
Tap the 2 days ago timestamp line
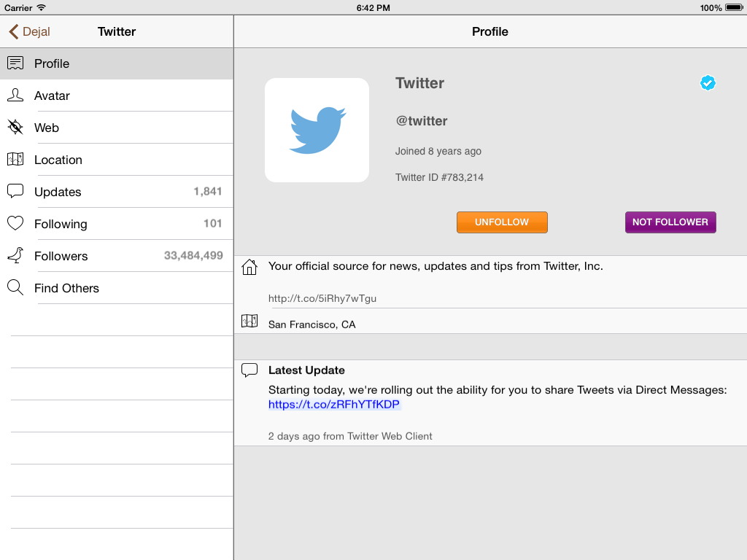(350, 436)
